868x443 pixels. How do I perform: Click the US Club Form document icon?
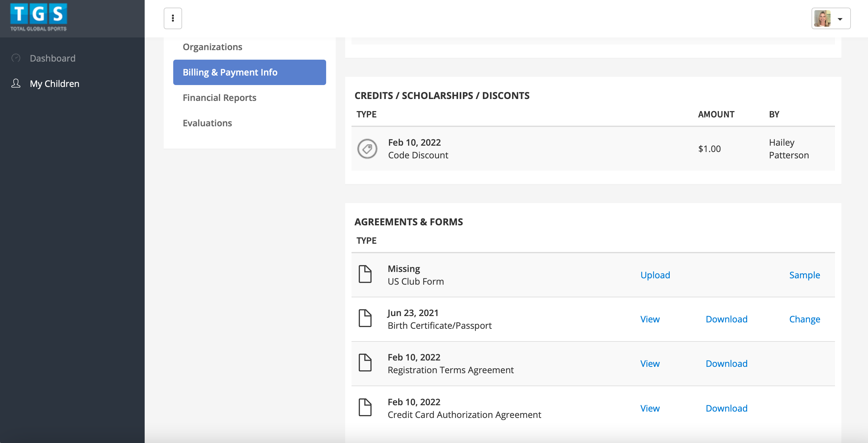pyautogui.click(x=365, y=274)
